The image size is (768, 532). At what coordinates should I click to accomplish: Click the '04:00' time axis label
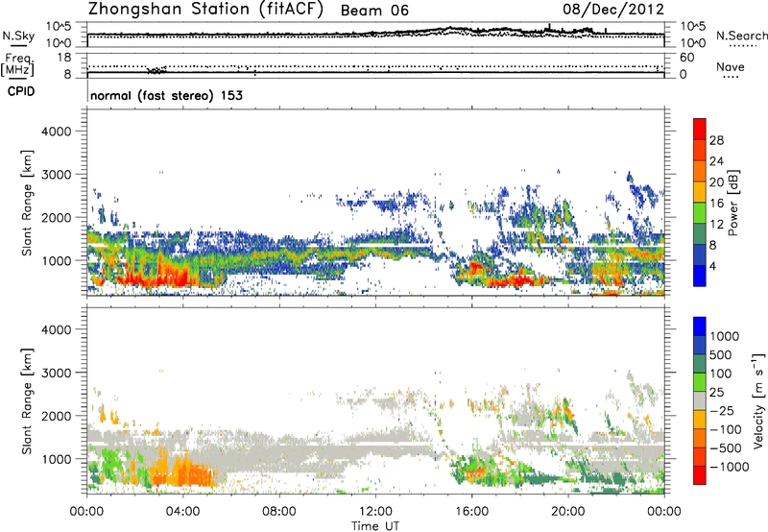click(182, 512)
